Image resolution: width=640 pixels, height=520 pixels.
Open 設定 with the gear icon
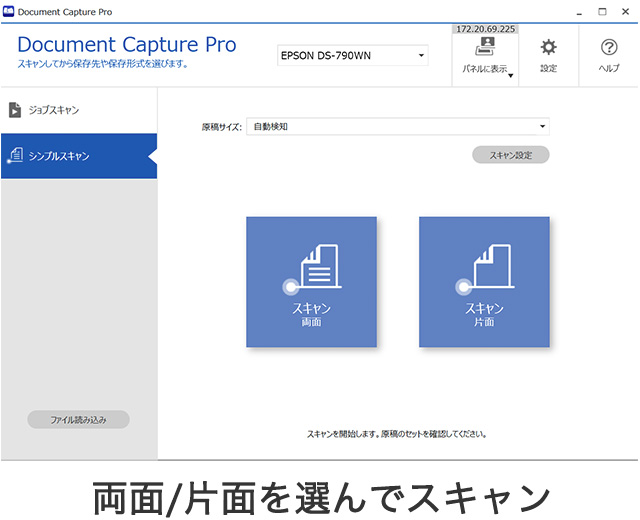click(x=549, y=48)
